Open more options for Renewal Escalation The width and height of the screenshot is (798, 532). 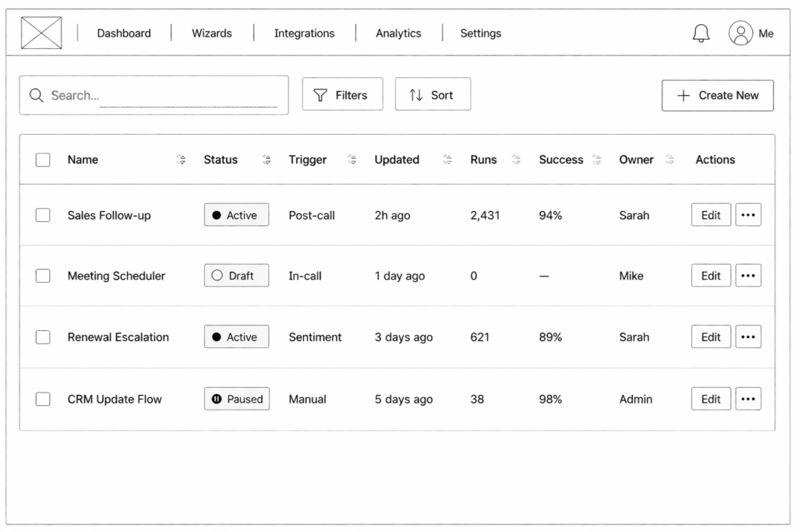point(748,337)
